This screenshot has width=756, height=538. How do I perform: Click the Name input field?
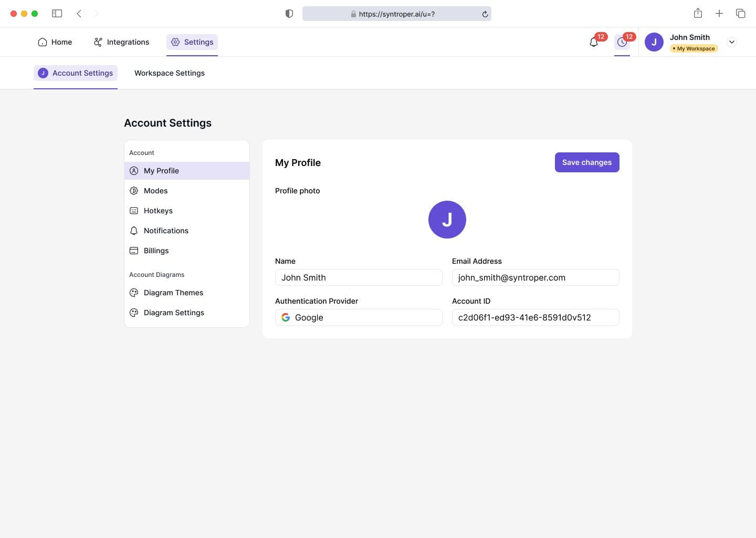[x=359, y=277]
